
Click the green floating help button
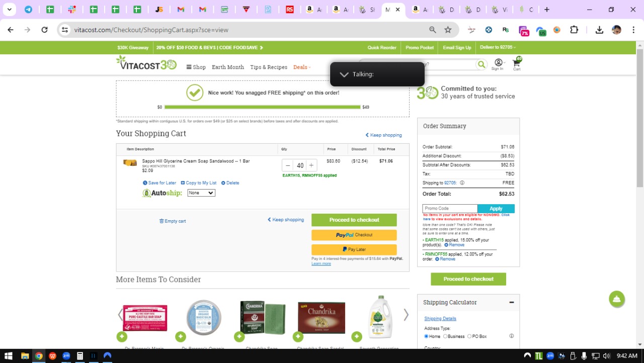[x=617, y=299]
